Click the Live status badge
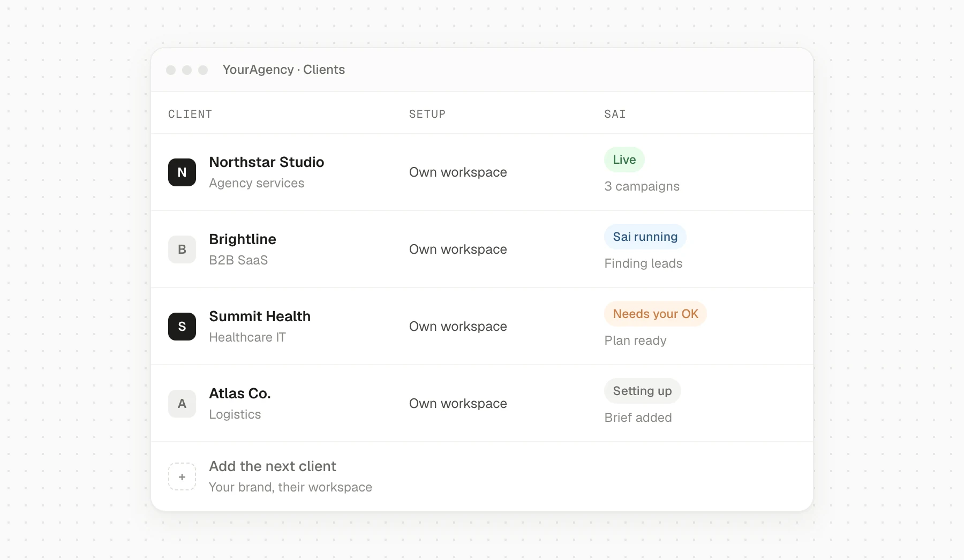The image size is (964, 560). click(x=624, y=160)
